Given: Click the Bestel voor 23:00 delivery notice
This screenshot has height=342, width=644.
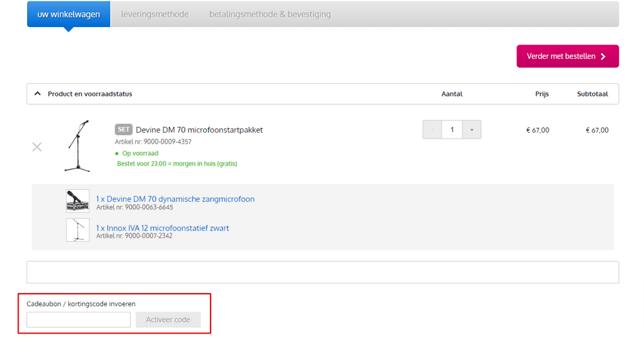Looking at the screenshot, I should (x=177, y=164).
